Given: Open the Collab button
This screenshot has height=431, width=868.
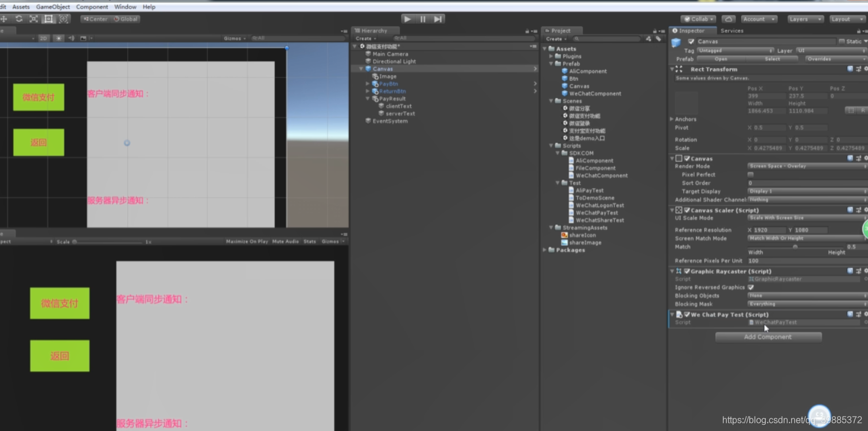Looking at the screenshot, I should coord(698,19).
